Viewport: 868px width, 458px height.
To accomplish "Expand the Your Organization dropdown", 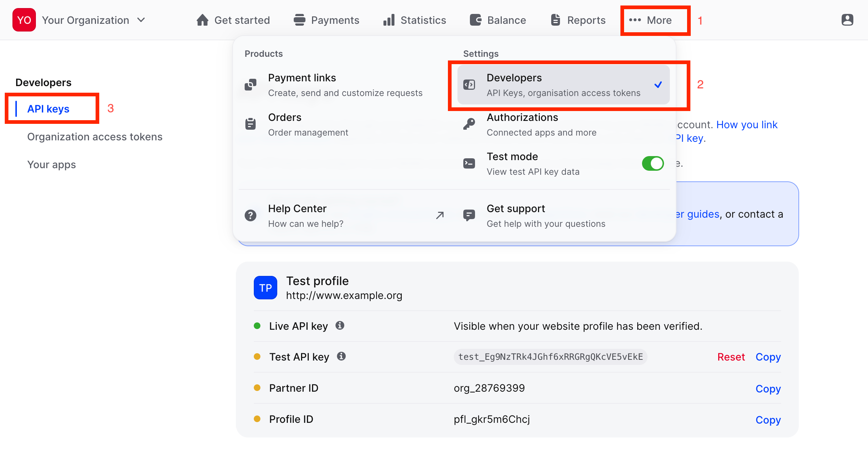I will pyautogui.click(x=141, y=20).
